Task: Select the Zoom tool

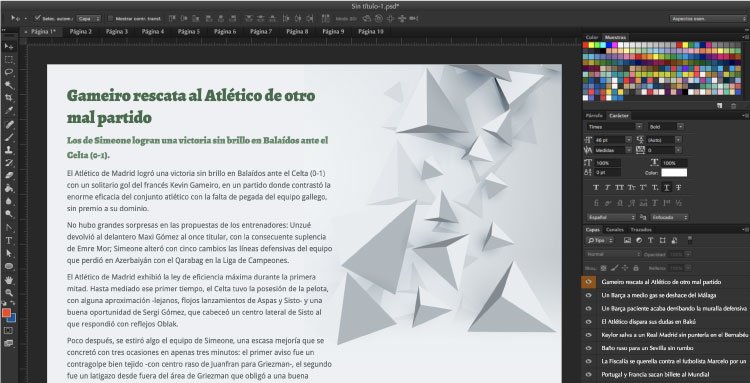Action: click(9, 292)
